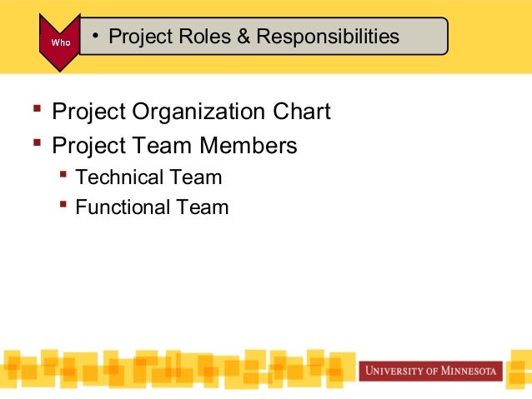This screenshot has width=532, height=399.
Task: Click the square bullet before Project Organization Chart
Action: tap(37, 108)
